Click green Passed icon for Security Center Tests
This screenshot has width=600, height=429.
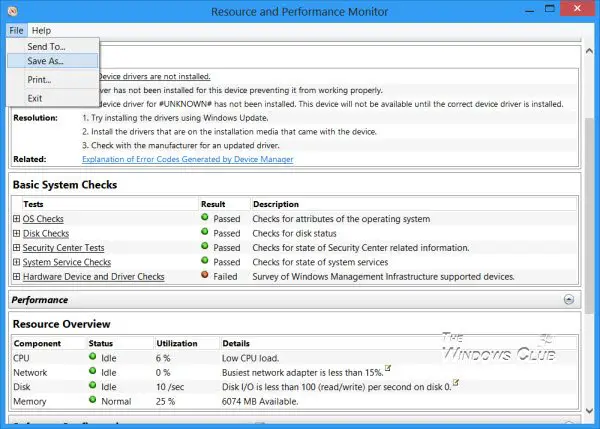pyautogui.click(x=205, y=246)
